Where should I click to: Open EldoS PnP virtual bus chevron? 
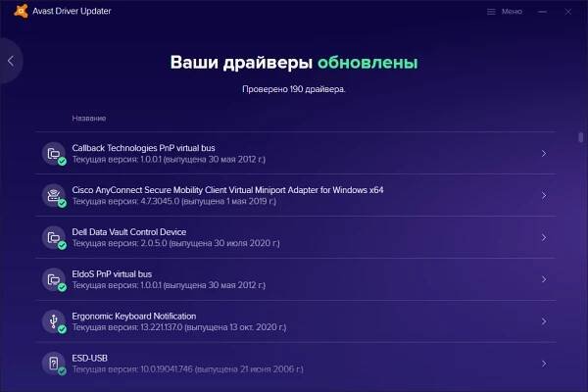click(x=544, y=280)
